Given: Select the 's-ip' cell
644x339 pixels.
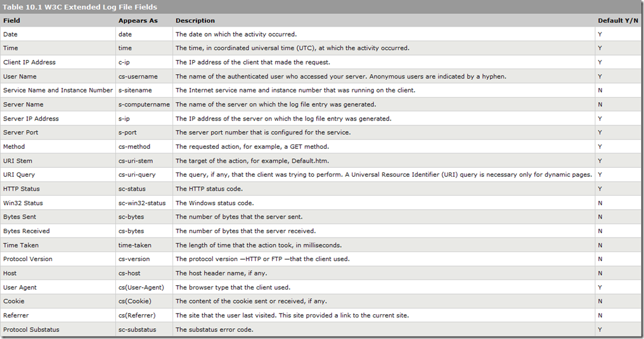Looking at the screenshot, I should click(x=144, y=118).
